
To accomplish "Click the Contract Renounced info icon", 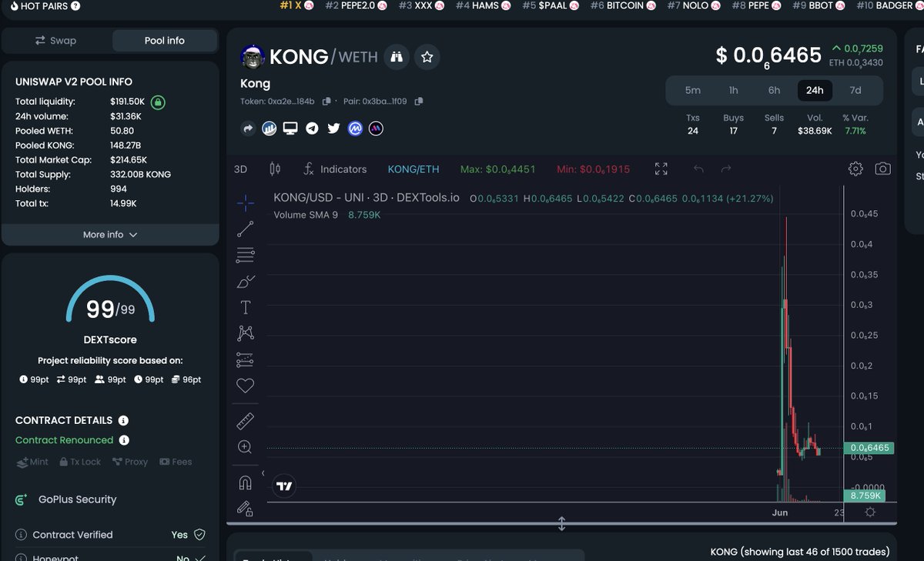I will 124,440.
